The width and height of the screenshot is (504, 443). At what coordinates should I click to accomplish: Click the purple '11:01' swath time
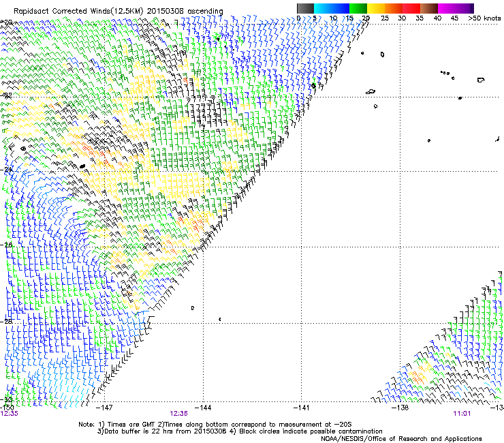click(x=462, y=414)
